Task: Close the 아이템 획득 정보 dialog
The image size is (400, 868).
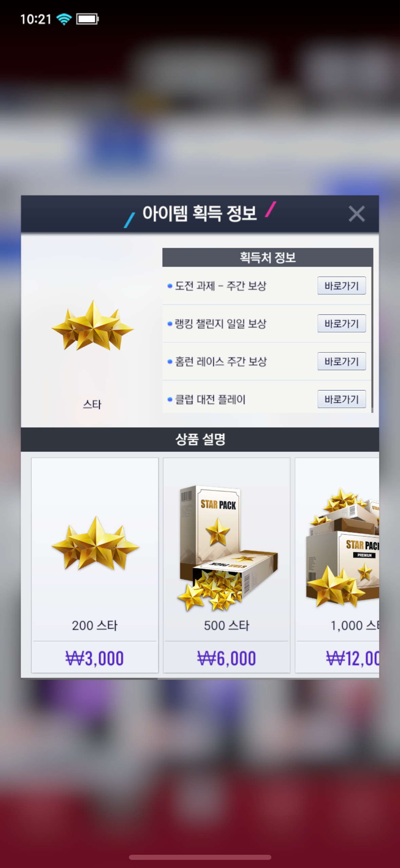Action: click(x=356, y=214)
